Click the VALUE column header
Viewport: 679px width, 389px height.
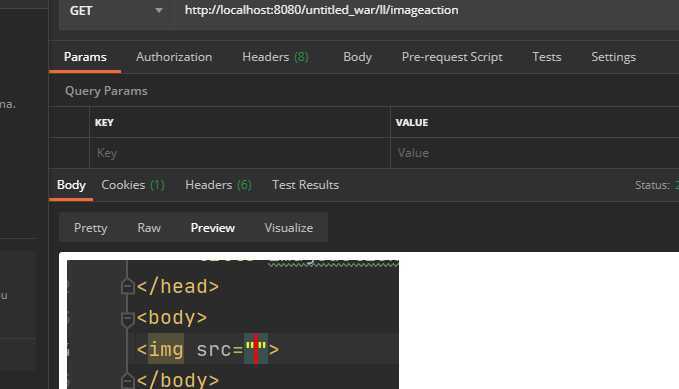(x=411, y=123)
